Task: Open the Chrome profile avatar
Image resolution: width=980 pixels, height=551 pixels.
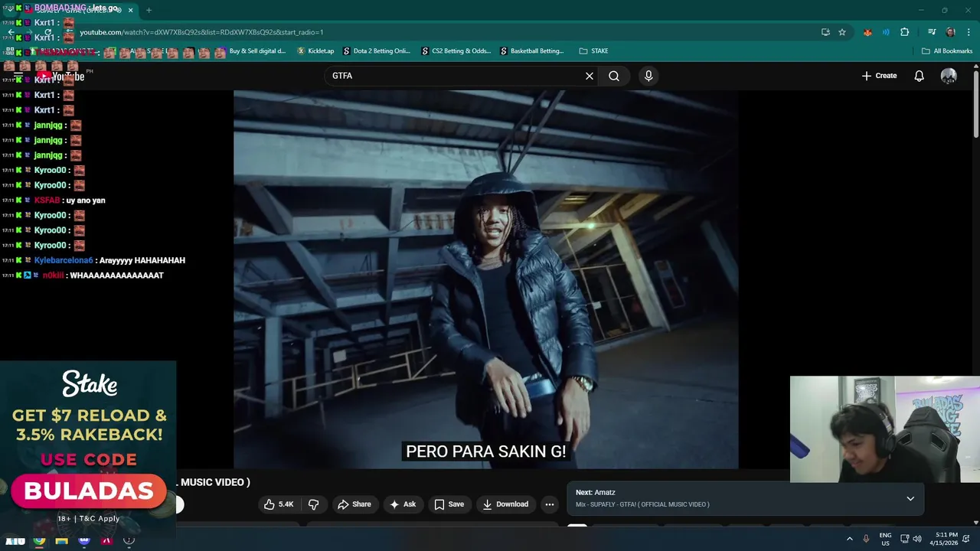Action: pyautogui.click(x=951, y=32)
